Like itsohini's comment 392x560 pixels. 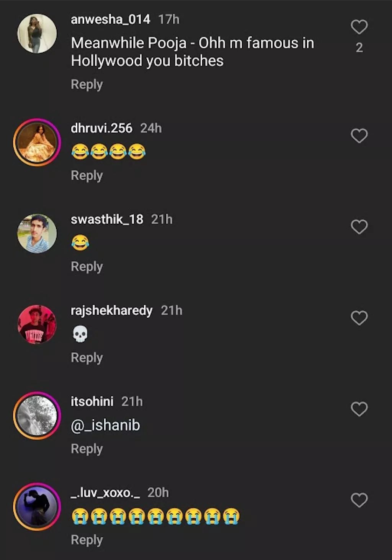tap(359, 409)
